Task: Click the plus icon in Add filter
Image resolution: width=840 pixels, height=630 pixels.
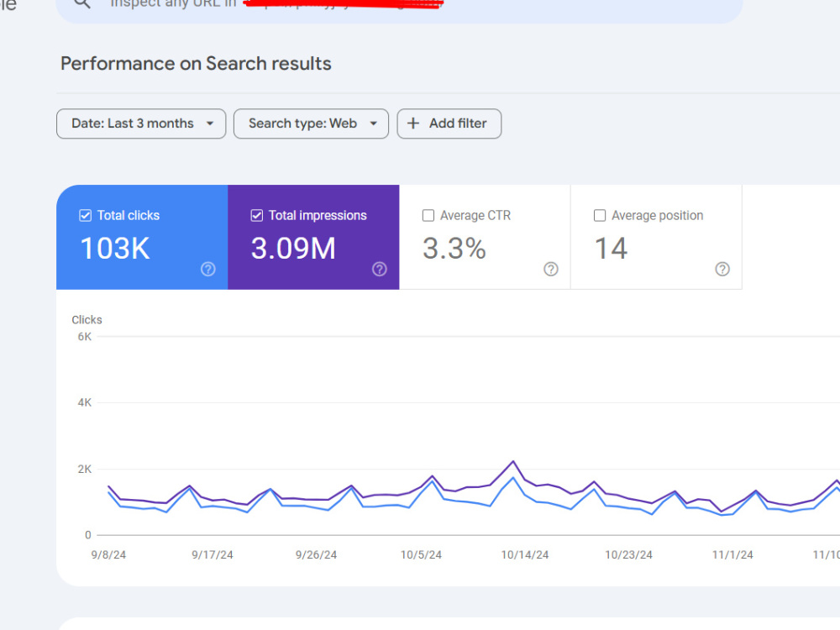Action: point(413,123)
